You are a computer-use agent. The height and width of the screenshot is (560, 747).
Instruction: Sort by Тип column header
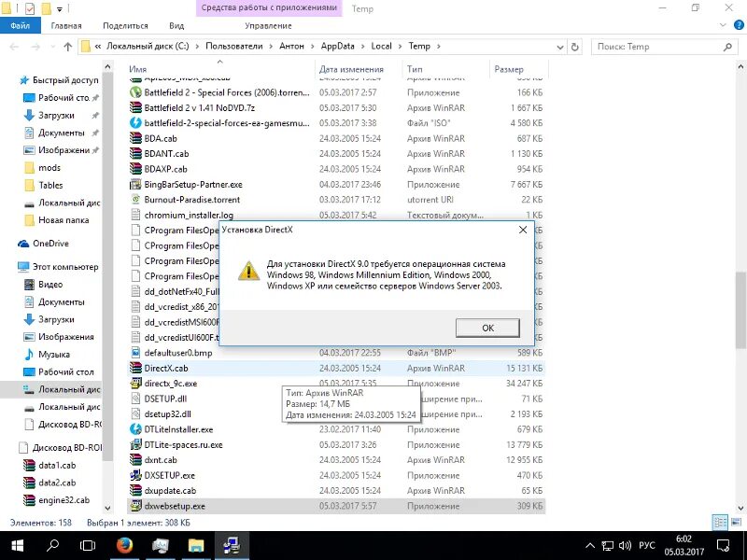pyautogui.click(x=415, y=69)
